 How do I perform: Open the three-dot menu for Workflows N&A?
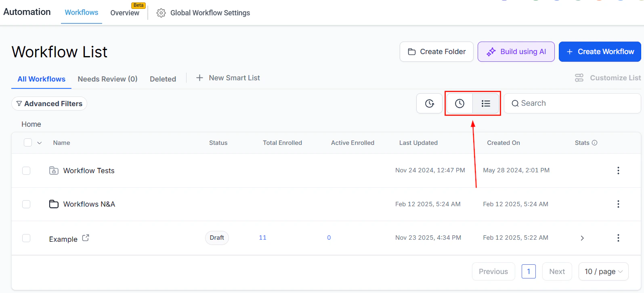point(618,204)
